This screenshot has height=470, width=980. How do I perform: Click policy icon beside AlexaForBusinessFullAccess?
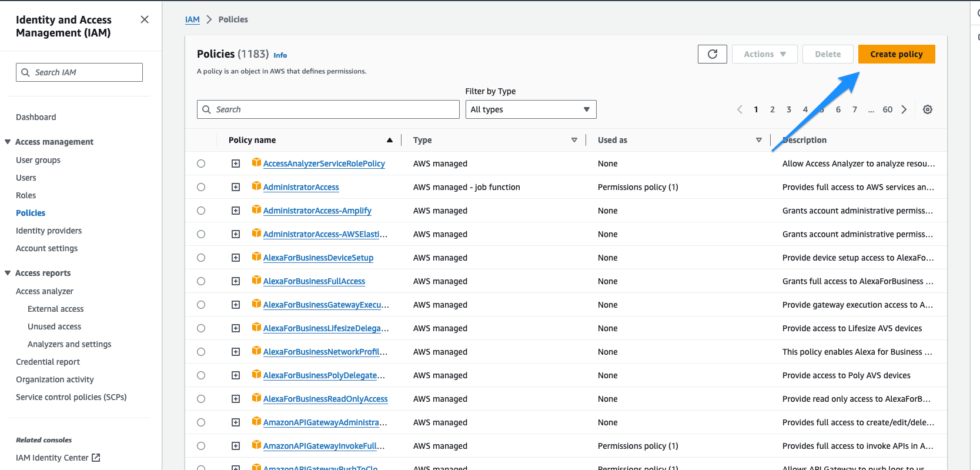click(256, 280)
